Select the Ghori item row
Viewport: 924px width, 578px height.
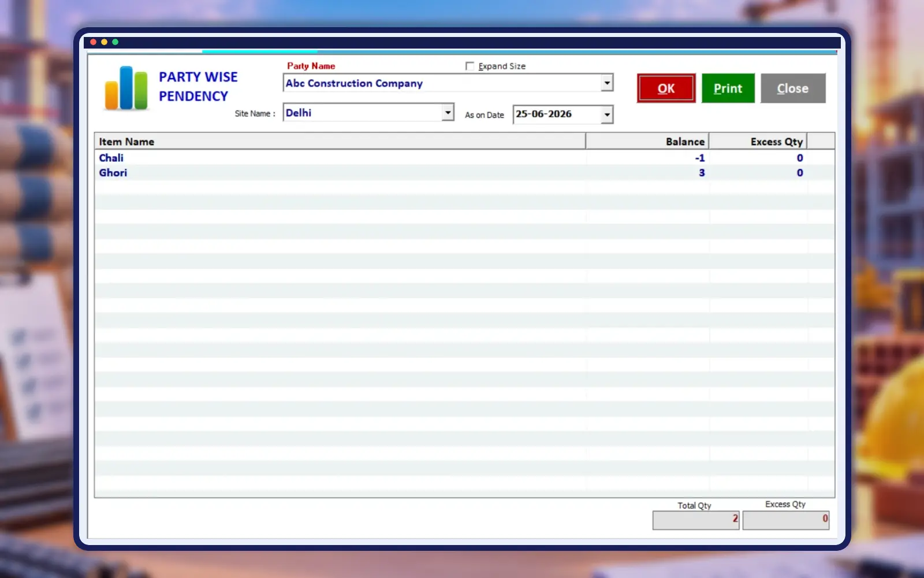[x=465, y=173]
